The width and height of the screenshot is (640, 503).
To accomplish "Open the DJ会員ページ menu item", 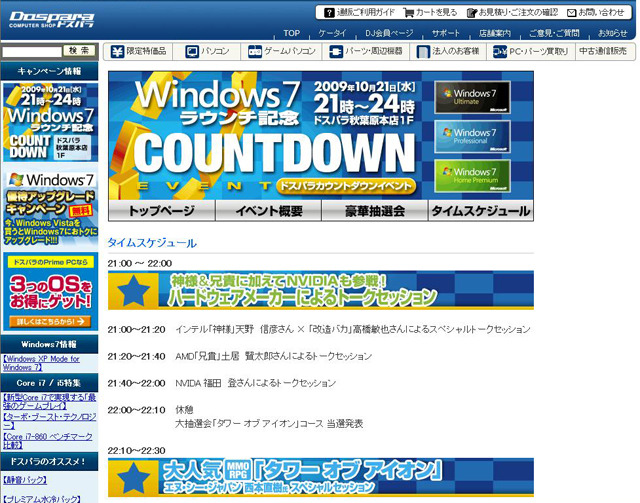I will (x=389, y=33).
